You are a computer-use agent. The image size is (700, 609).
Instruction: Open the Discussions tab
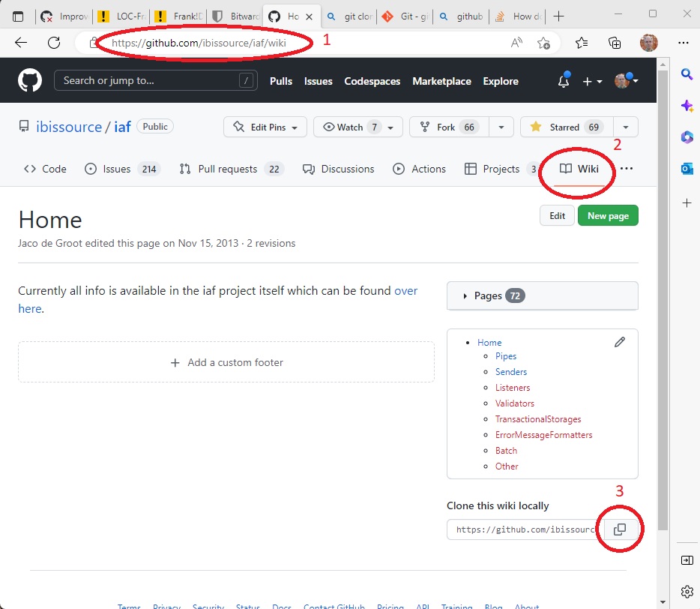point(339,169)
